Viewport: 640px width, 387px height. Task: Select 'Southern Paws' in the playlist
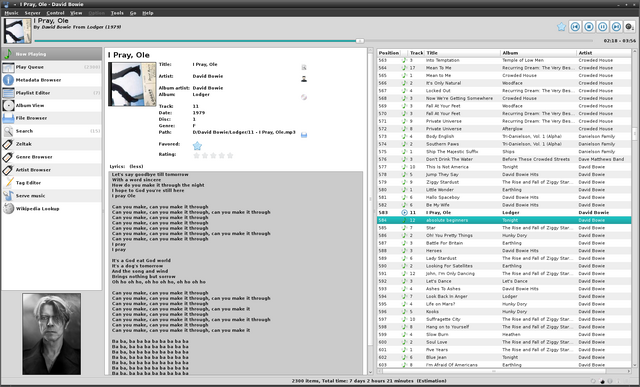[x=504, y=144]
